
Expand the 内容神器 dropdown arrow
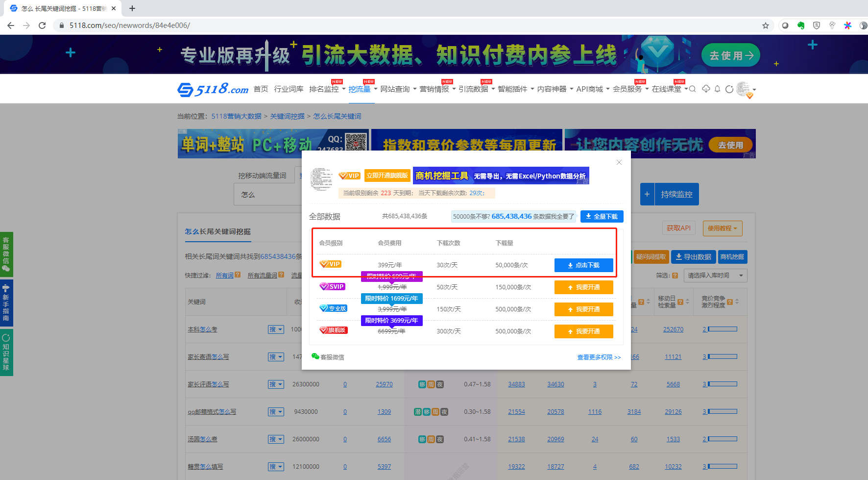point(571,89)
